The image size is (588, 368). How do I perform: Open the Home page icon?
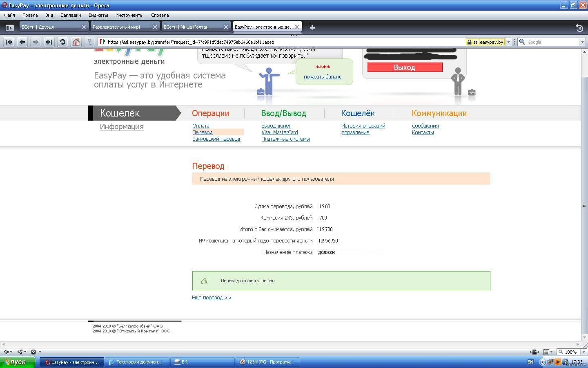coord(76,42)
